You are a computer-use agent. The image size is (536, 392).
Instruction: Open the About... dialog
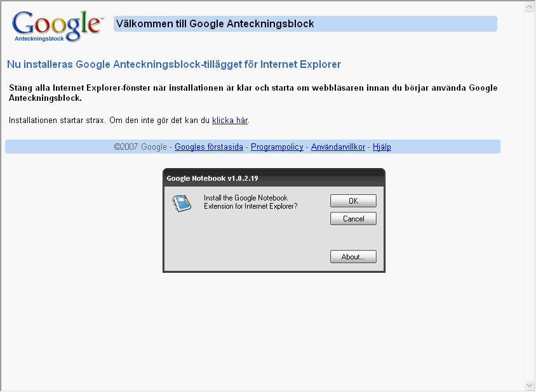coord(353,257)
